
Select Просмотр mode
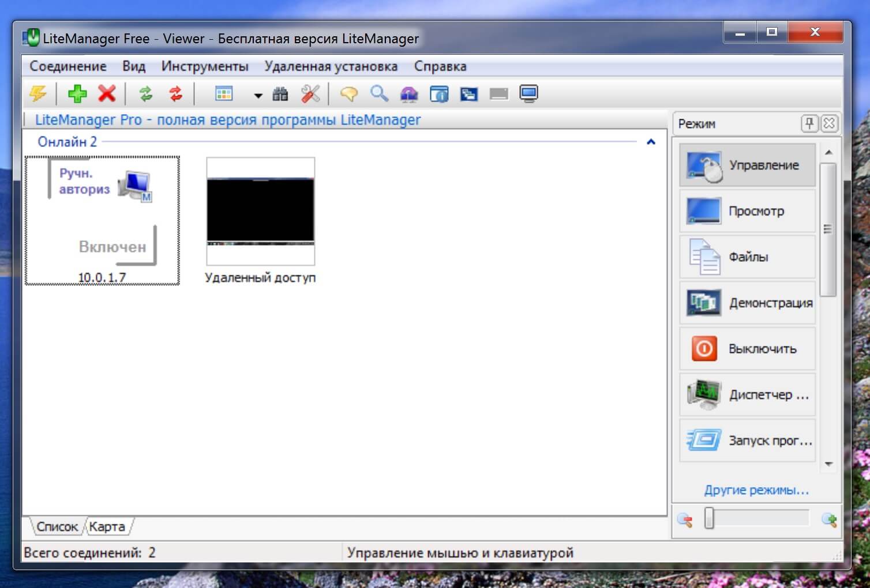pos(748,211)
